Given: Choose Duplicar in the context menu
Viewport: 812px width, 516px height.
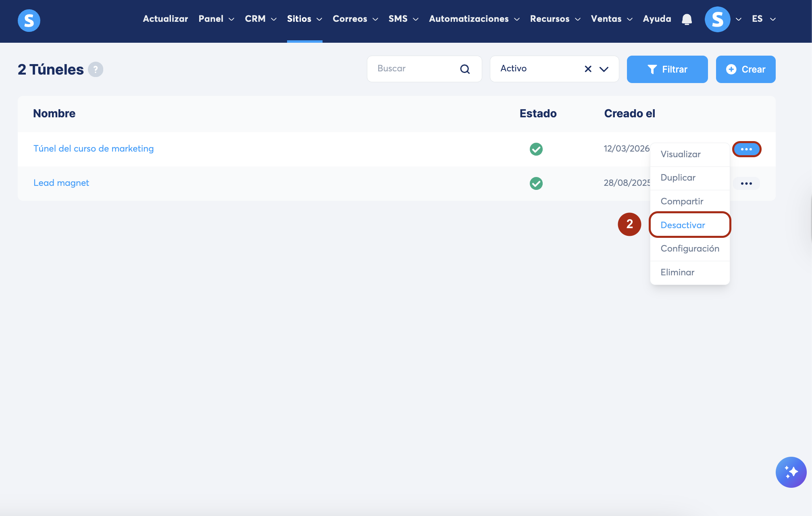Looking at the screenshot, I should (678, 178).
